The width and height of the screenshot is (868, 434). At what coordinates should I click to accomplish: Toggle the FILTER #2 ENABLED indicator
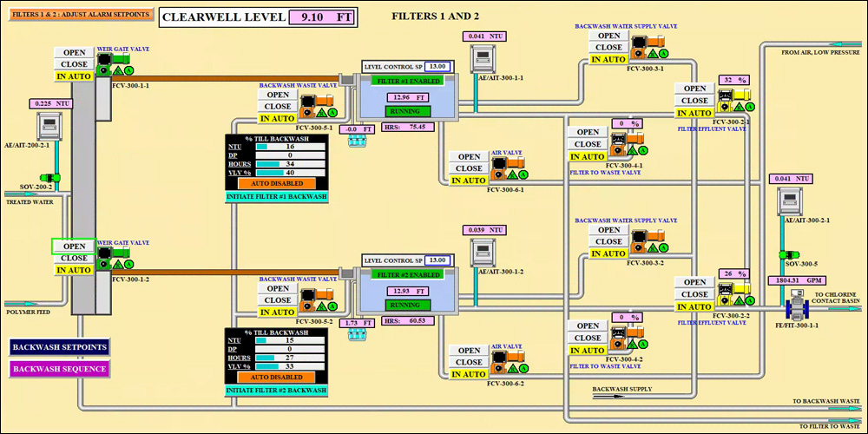(407, 274)
